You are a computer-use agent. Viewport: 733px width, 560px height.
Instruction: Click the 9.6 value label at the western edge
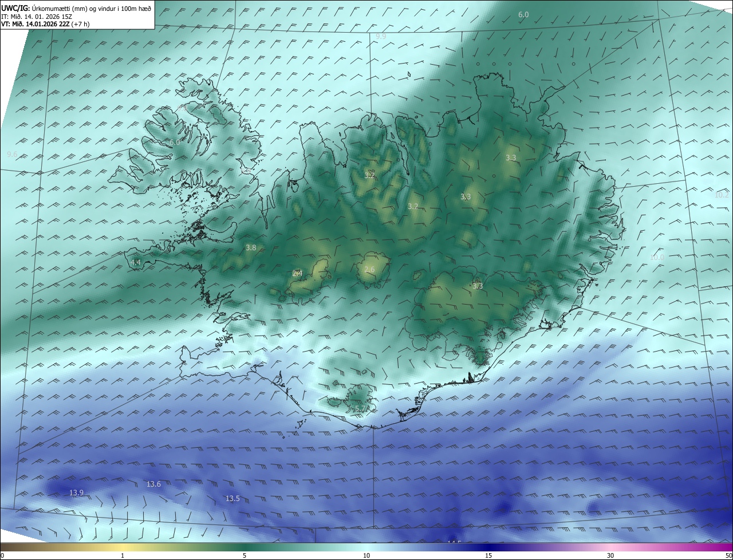[11, 155]
